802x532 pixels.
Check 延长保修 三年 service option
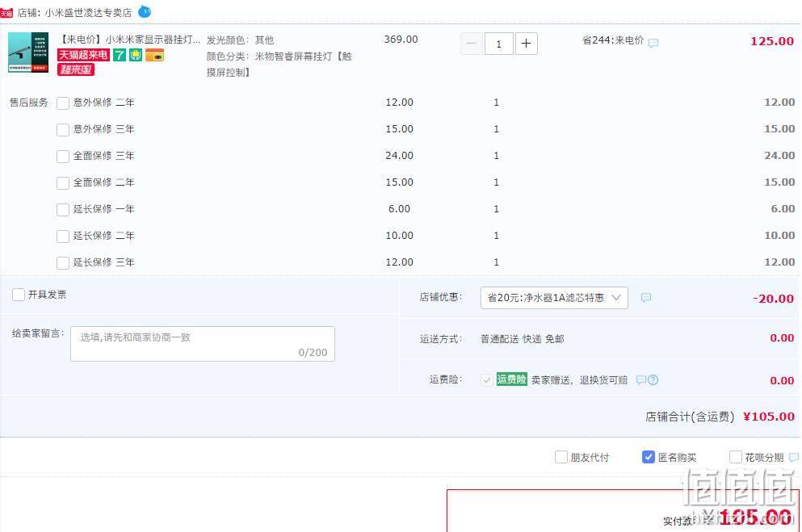tap(63, 262)
